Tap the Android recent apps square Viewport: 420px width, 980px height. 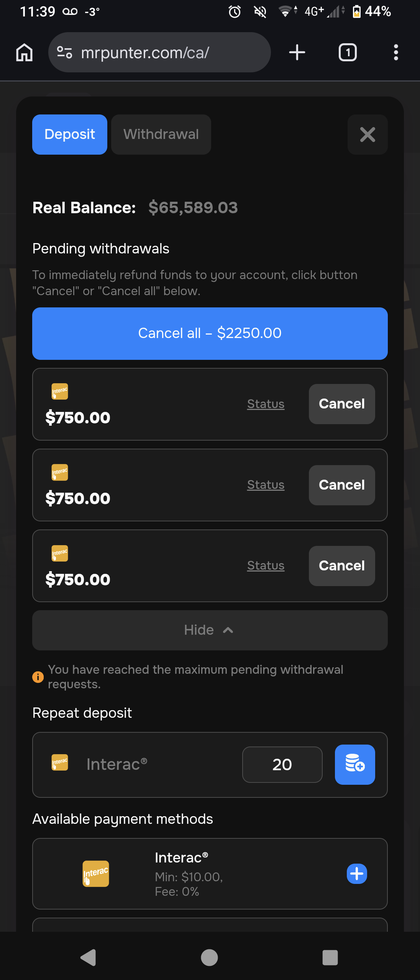click(330, 958)
